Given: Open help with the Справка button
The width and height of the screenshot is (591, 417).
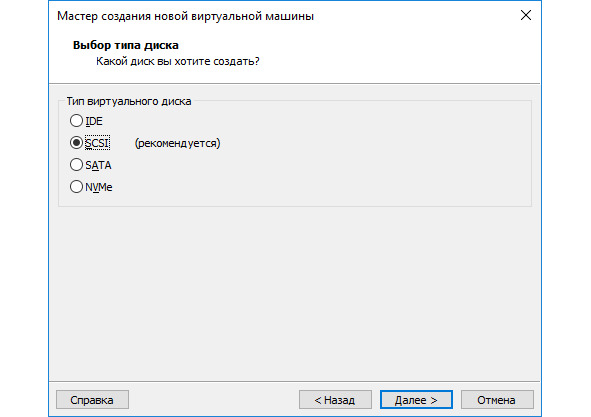Looking at the screenshot, I should pyautogui.click(x=92, y=400).
